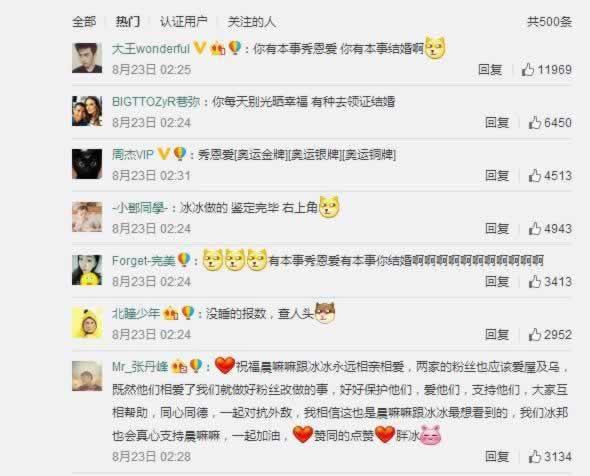
Task: Reply to 大王wonderful's comment
Action: [490, 70]
